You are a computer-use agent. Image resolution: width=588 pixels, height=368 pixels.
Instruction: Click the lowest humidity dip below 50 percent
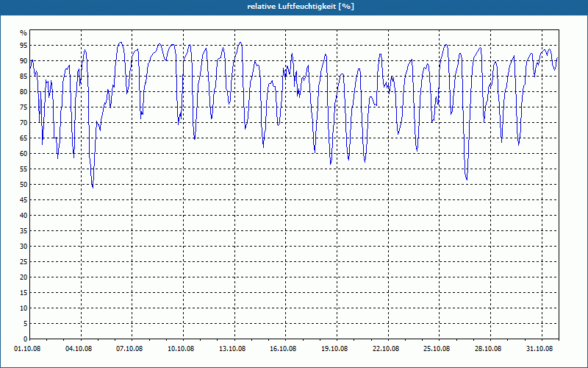coord(93,187)
